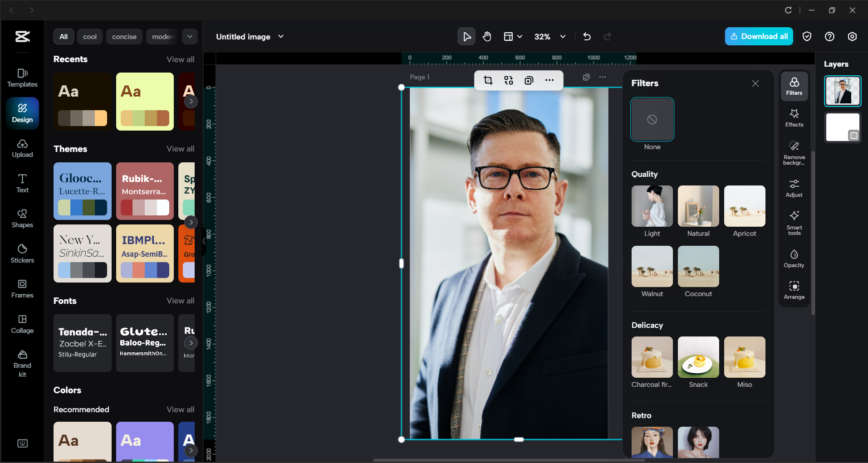Open the Remove background tool
868x463 pixels.
point(794,152)
